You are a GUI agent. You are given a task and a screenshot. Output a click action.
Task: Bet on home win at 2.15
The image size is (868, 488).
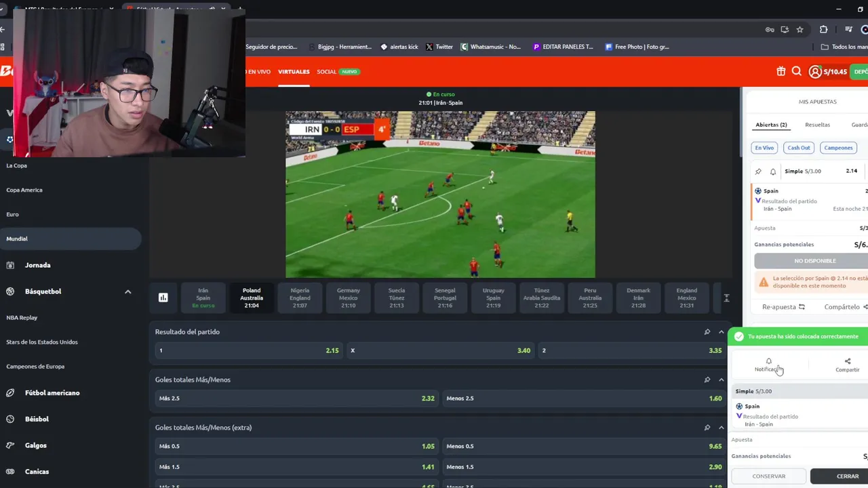(x=248, y=350)
